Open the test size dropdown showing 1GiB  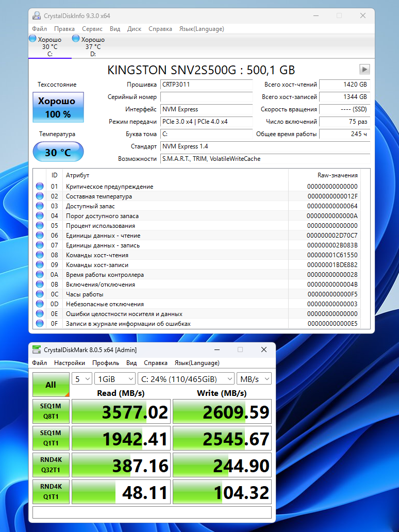[x=115, y=379]
